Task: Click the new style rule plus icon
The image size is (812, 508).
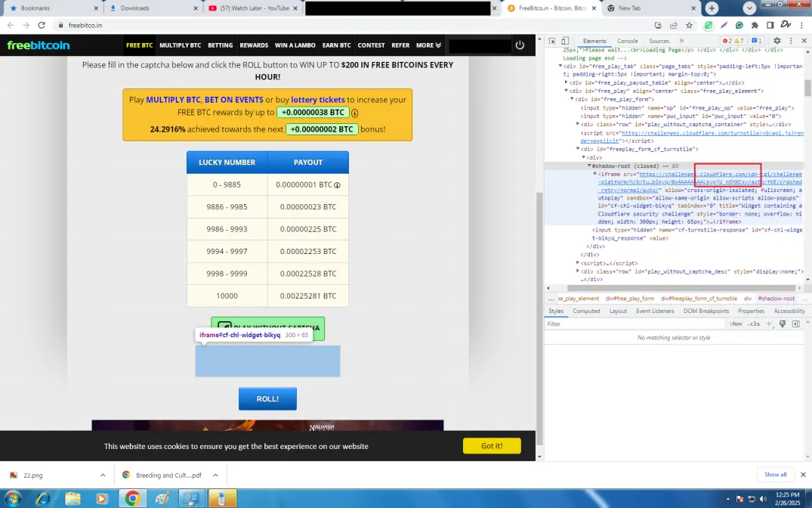Action: (769, 324)
